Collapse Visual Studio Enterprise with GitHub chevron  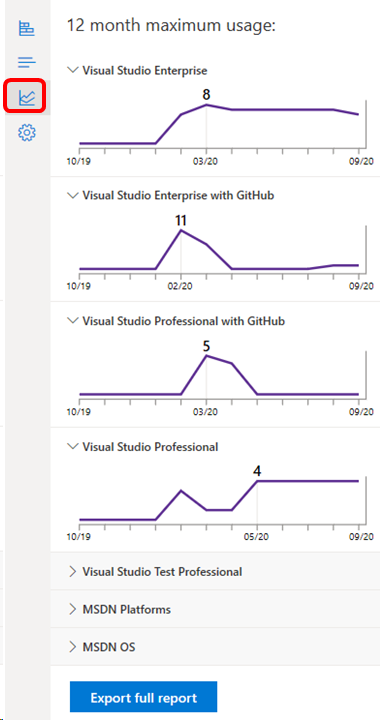[73, 195]
